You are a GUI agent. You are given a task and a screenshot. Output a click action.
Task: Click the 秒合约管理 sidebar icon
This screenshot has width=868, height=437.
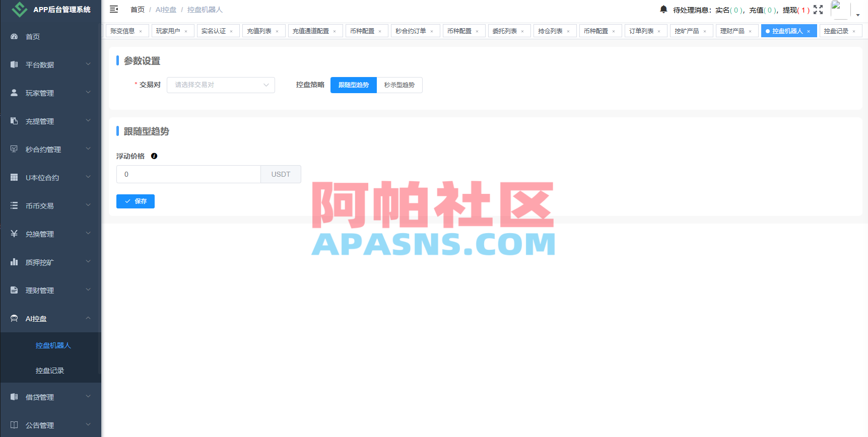pos(14,149)
